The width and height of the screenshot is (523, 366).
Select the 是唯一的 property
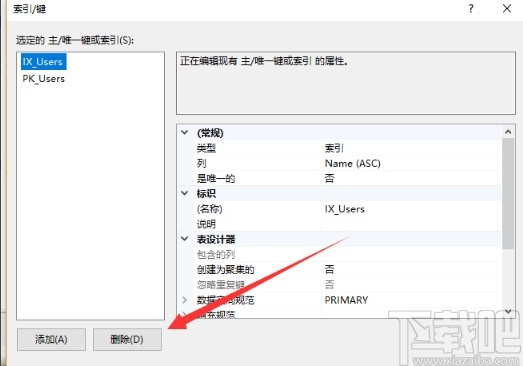pos(216,178)
